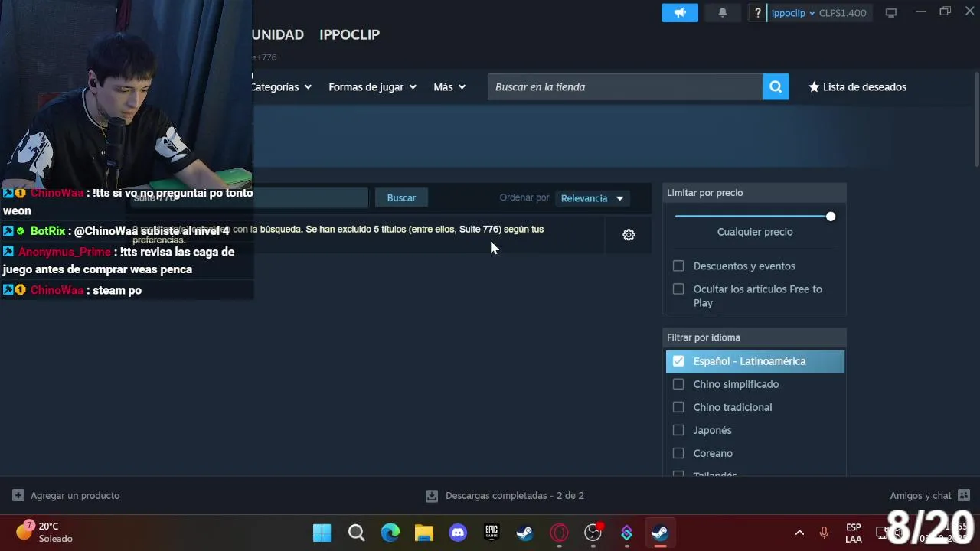Open Opera GX from the taskbar

click(559, 533)
